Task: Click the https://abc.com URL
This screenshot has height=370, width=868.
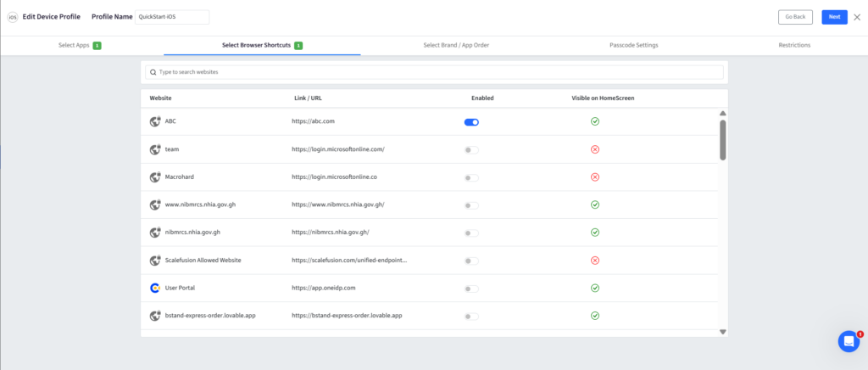Action: click(x=313, y=121)
